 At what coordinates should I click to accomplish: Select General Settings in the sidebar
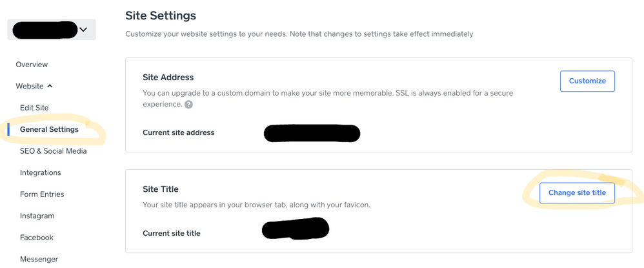point(49,129)
